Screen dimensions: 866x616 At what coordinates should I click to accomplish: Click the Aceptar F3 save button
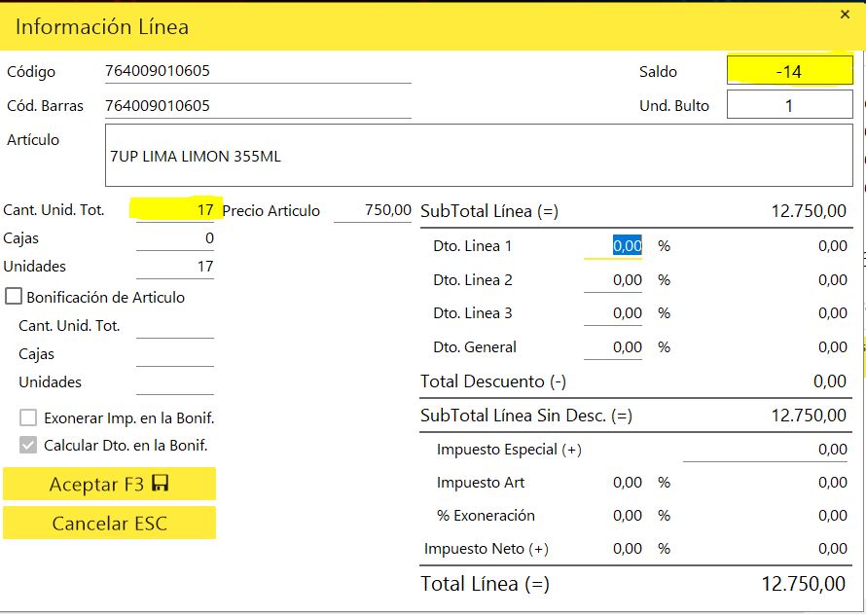pyautogui.click(x=109, y=485)
